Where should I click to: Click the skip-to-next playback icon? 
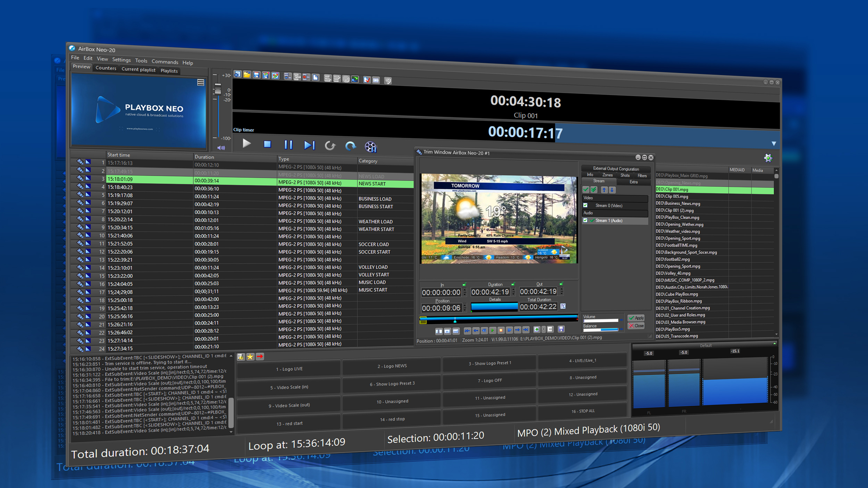309,145
